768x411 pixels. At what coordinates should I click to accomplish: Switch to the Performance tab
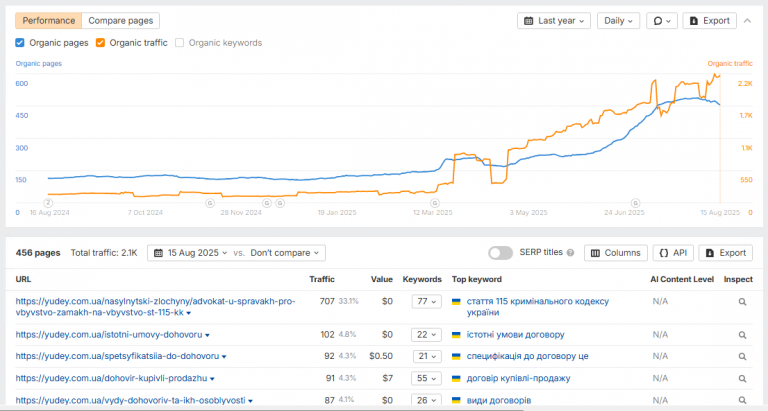click(x=48, y=21)
